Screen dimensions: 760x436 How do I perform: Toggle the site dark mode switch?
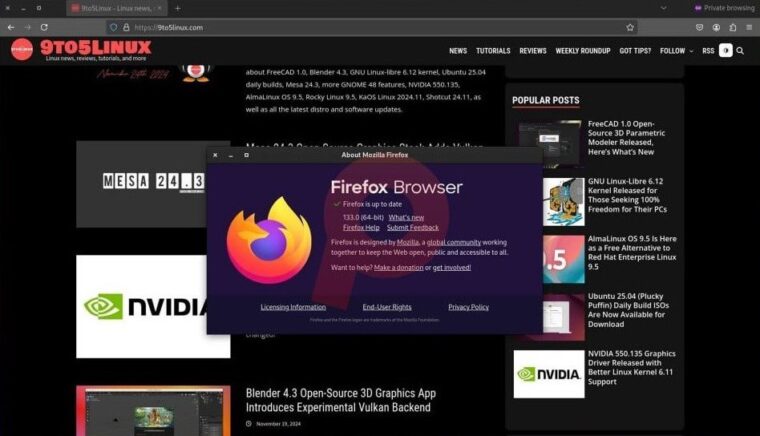(726, 50)
